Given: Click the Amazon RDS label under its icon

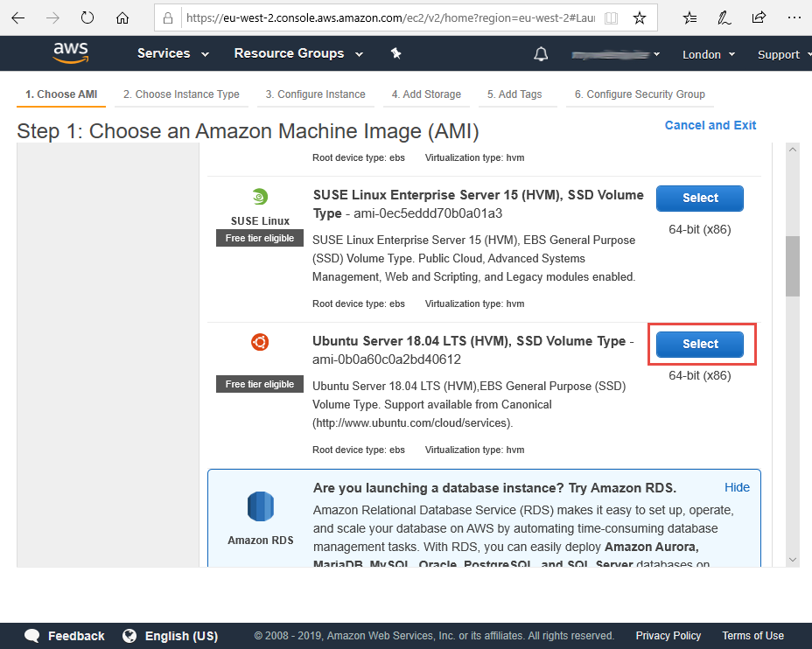Looking at the screenshot, I should 261,541.
